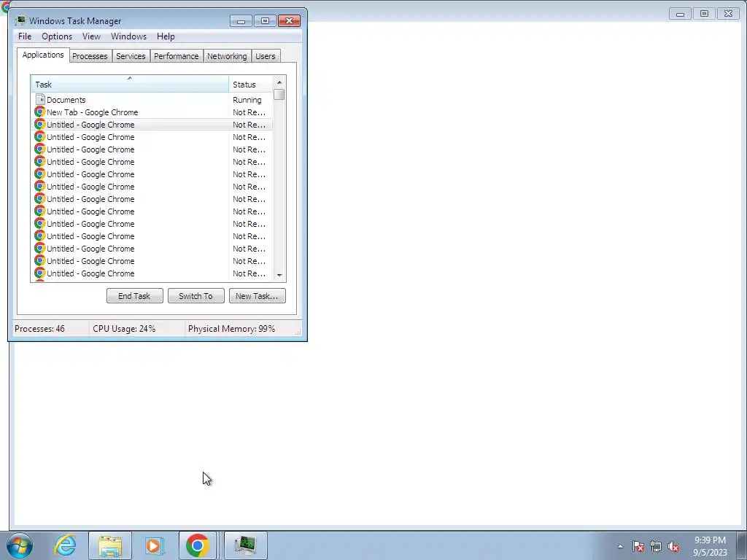Click the Task Manager title bar icon
This screenshot has height=560, width=747.
tap(20, 20)
